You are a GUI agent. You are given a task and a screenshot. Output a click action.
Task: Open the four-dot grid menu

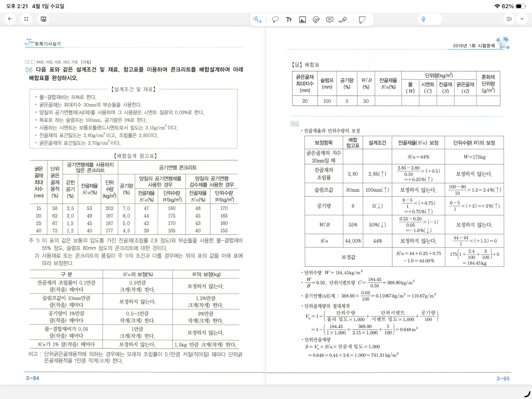[26, 19]
